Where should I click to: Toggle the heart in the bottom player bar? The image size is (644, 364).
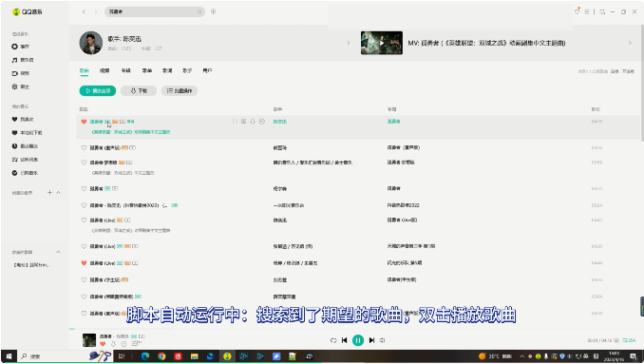click(x=103, y=344)
